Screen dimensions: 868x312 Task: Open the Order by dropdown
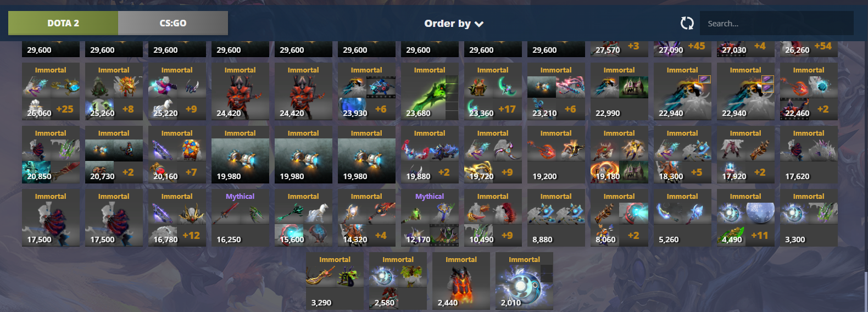coord(454,24)
